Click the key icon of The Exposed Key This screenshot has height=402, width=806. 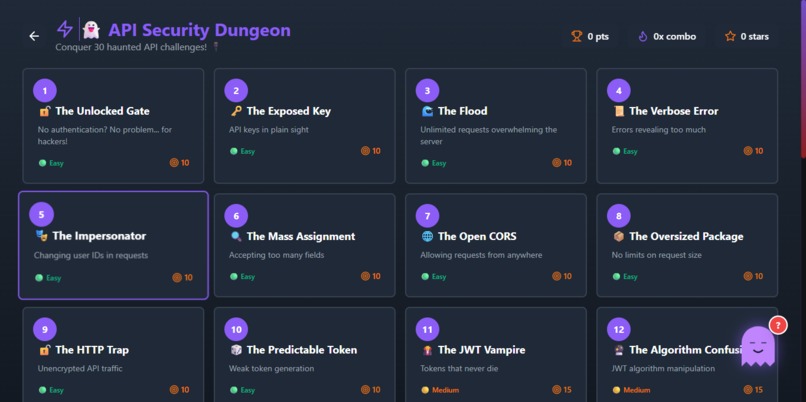pyautogui.click(x=236, y=111)
